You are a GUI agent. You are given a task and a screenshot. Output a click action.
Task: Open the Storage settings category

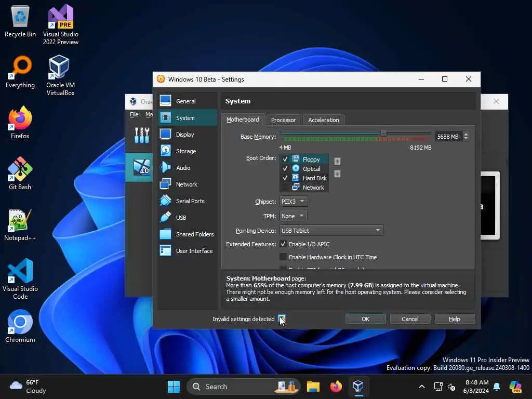point(187,151)
